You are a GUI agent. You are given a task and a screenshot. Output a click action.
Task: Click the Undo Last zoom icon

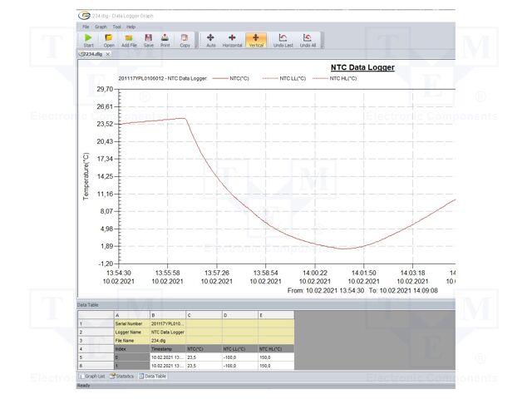[283, 39]
